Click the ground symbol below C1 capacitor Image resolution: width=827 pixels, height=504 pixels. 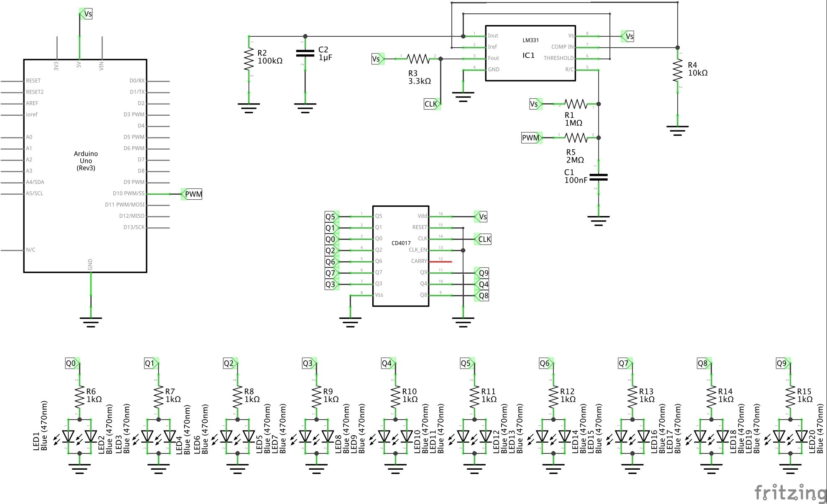(x=599, y=221)
